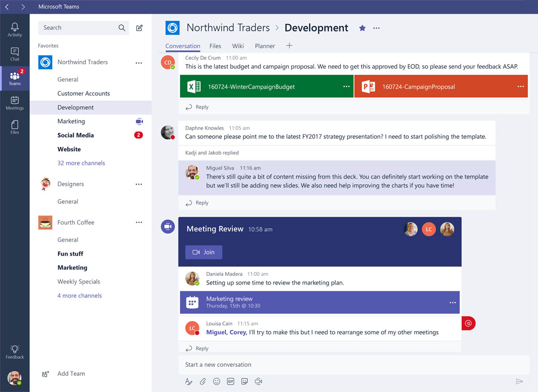This screenshot has width=538, height=392.
Task: Go back with the left arrow
Action: tap(7, 7)
